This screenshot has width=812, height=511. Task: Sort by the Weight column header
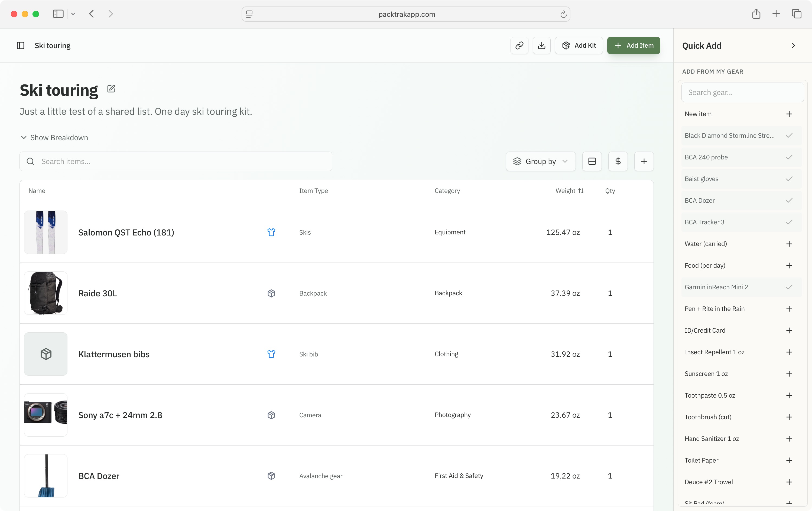[x=569, y=191]
